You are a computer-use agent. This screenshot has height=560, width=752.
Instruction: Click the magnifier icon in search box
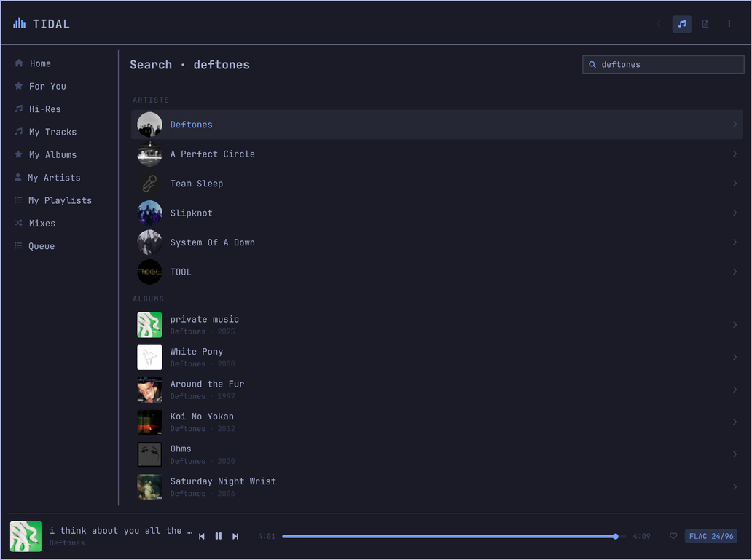tap(592, 64)
